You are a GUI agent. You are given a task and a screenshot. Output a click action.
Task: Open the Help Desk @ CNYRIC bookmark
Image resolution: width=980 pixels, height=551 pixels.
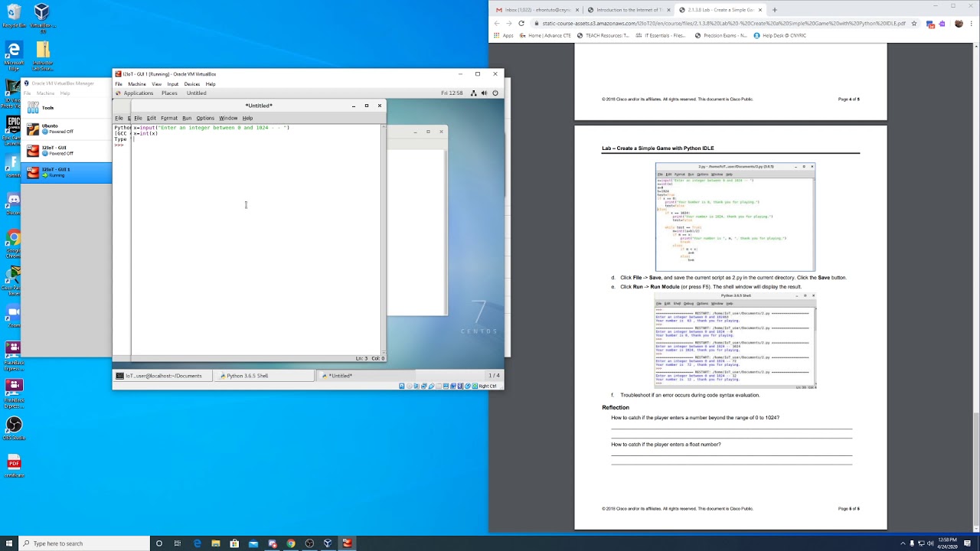[x=779, y=35]
